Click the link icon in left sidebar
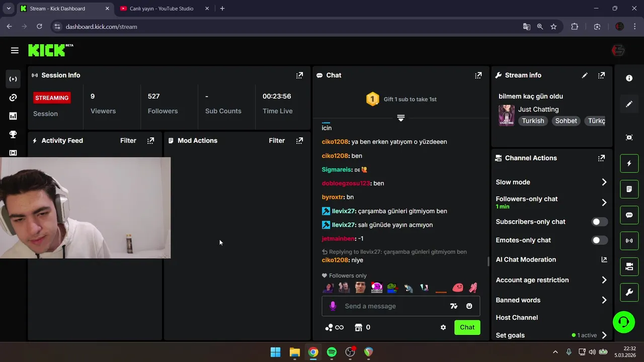Image resolution: width=644 pixels, height=362 pixels. (13, 98)
